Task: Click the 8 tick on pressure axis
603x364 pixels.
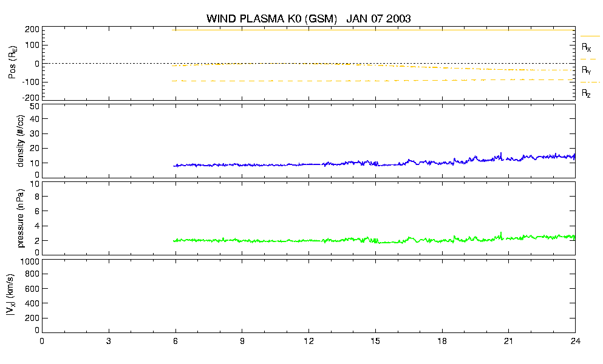Action: point(37,197)
